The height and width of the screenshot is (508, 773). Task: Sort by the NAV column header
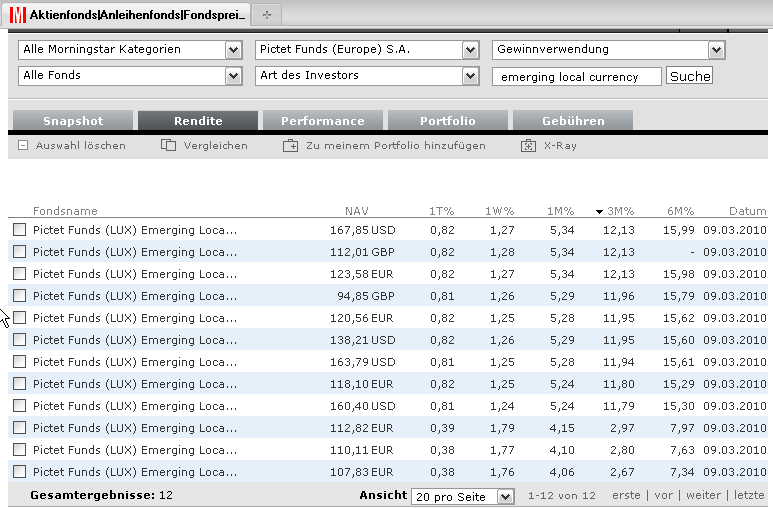356,211
